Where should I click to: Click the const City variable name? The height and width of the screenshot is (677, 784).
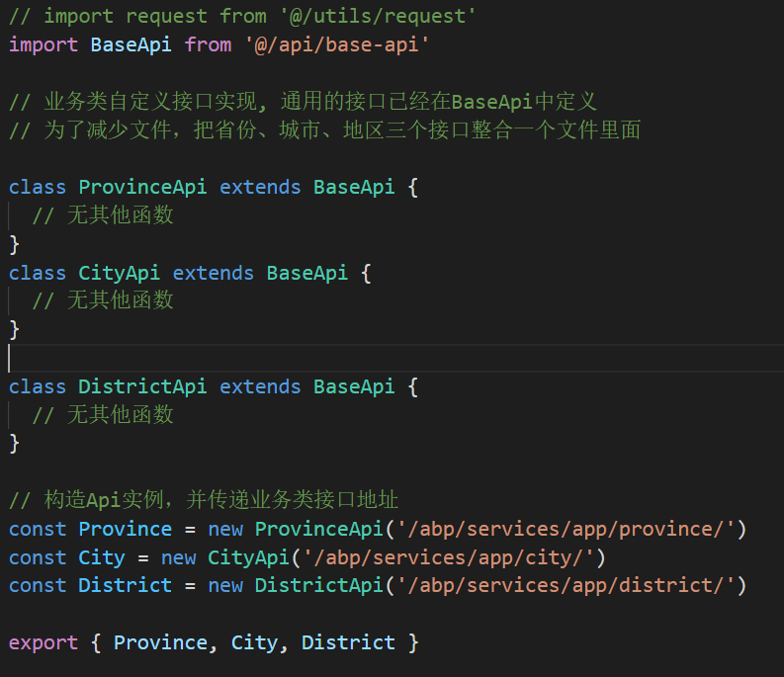point(102,558)
